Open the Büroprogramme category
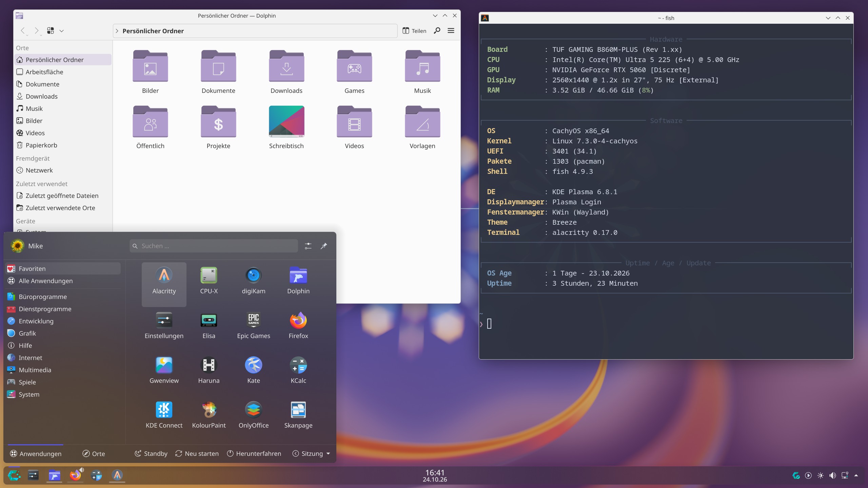Screen dimensions: 868x488 (x=63, y=297)
